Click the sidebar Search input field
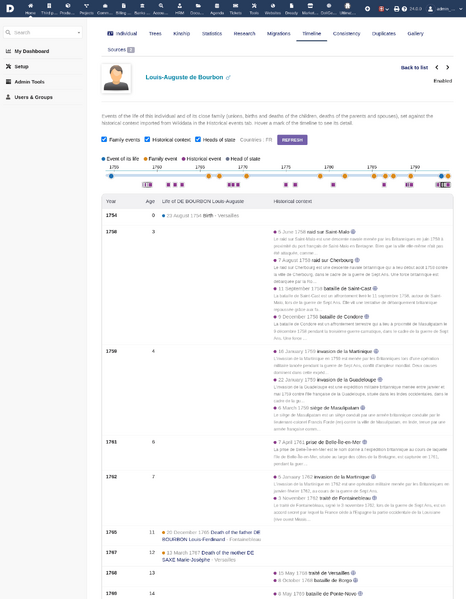The image size is (466, 599). [x=43, y=32]
